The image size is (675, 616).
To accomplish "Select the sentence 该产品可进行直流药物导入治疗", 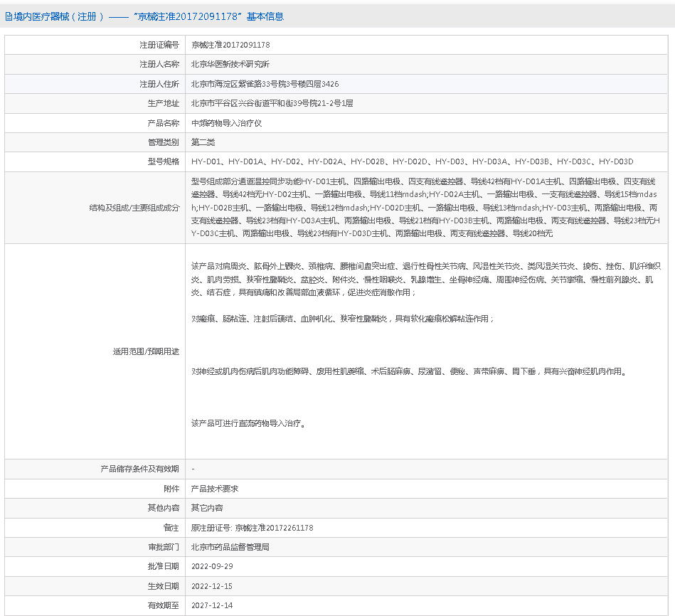I will click(249, 423).
